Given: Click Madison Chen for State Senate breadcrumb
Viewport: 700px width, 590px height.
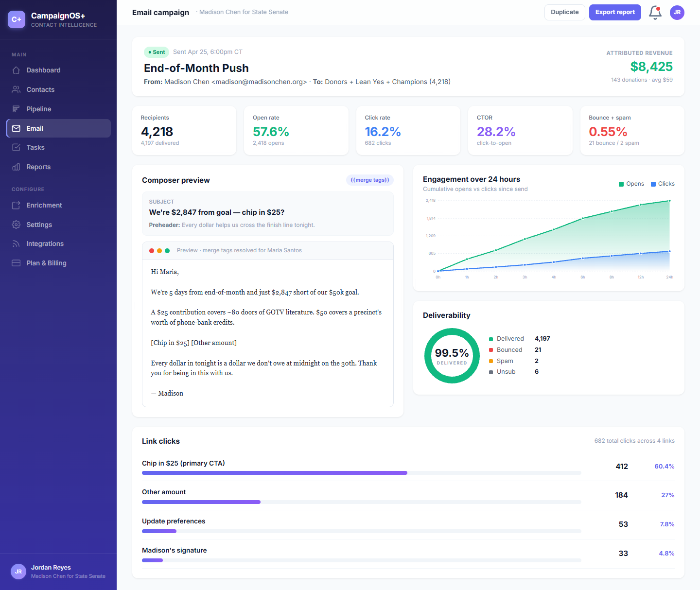Looking at the screenshot, I should click(x=244, y=12).
